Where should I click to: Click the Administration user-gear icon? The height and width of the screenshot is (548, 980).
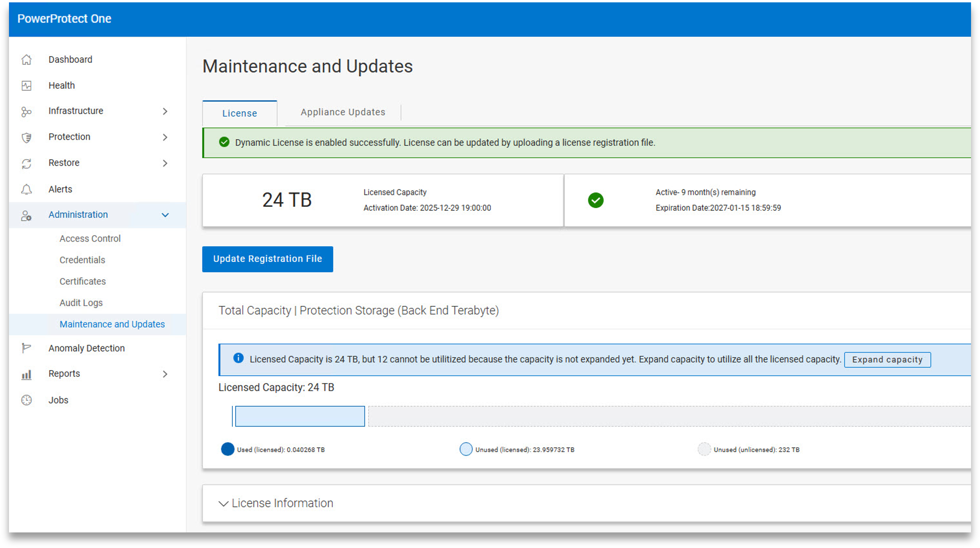pos(26,216)
